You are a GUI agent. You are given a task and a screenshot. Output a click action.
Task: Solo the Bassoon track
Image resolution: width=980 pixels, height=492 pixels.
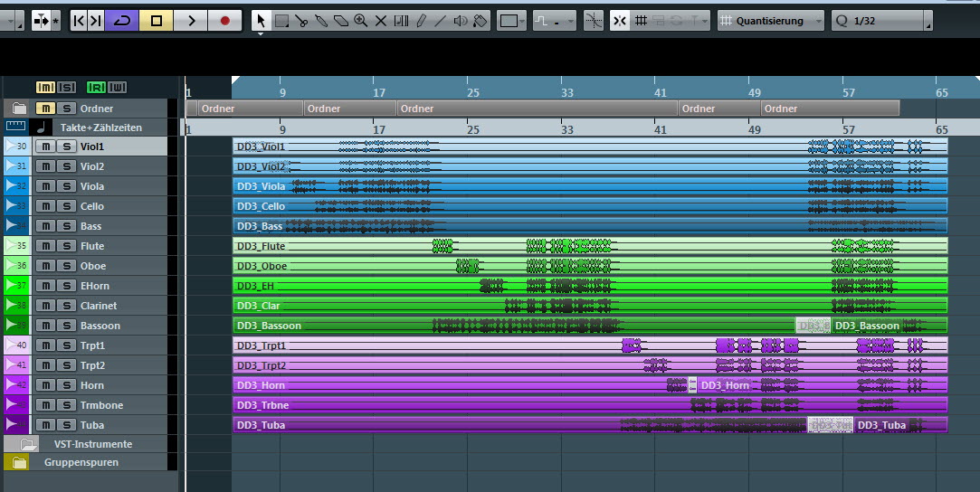(x=66, y=326)
